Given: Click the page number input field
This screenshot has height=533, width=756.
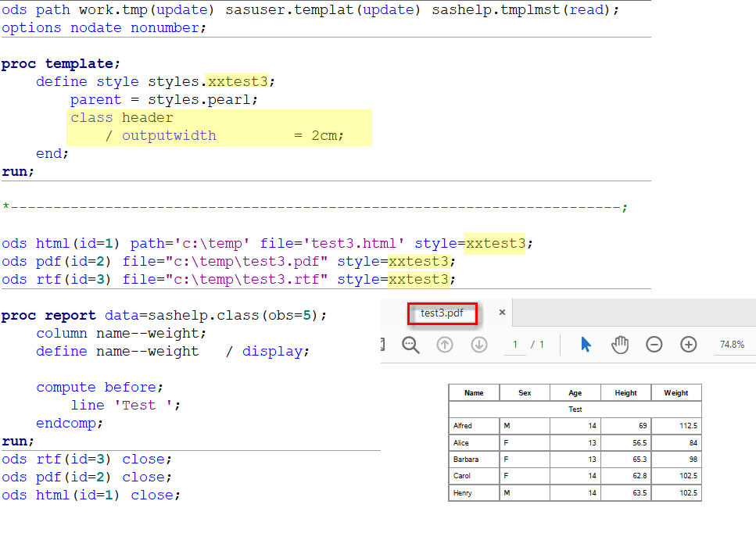Looking at the screenshot, I should [514, 344].
